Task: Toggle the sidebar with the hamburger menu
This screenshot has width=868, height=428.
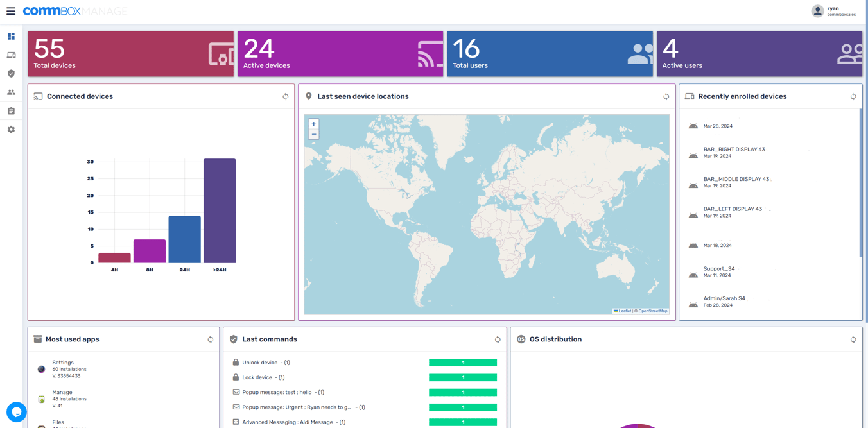Action: tap(11, 10)
